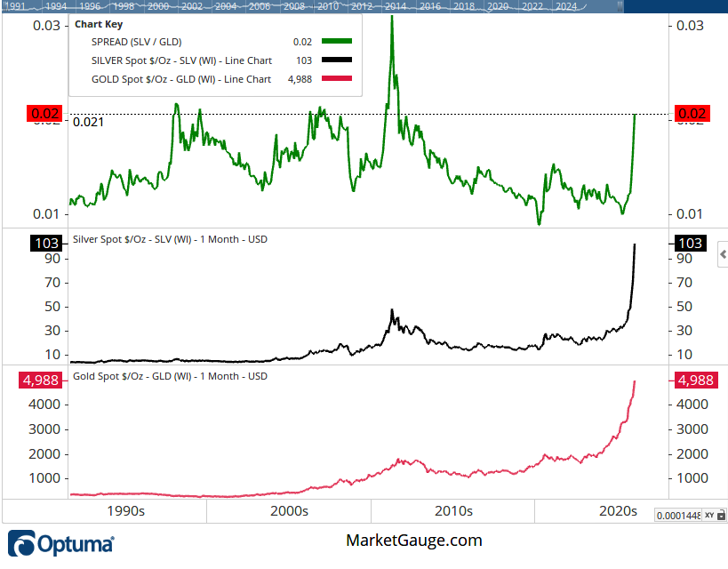728x569 pixels.
Task: Select the red GOLD Spot swatch in key
Action: pos(337,79)
